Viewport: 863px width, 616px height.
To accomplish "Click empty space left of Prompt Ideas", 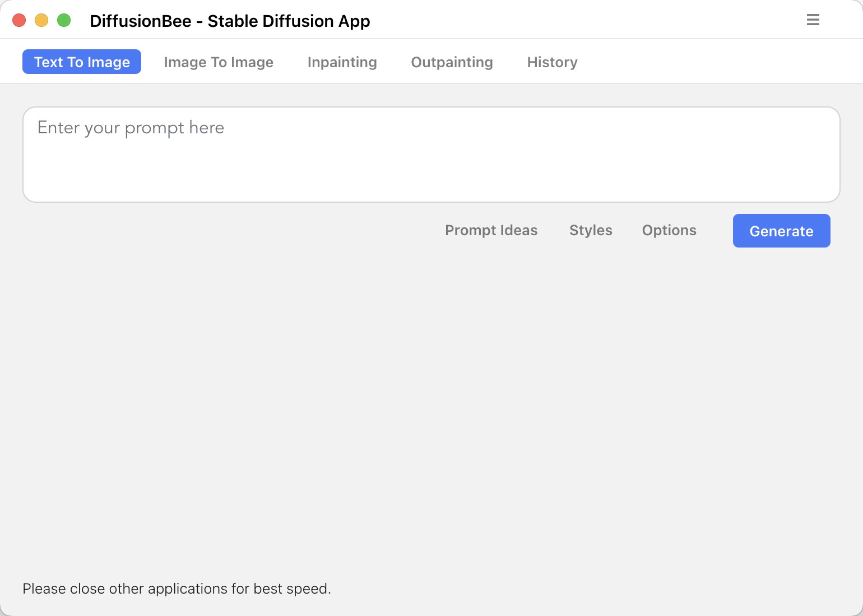I will [224, 231].
